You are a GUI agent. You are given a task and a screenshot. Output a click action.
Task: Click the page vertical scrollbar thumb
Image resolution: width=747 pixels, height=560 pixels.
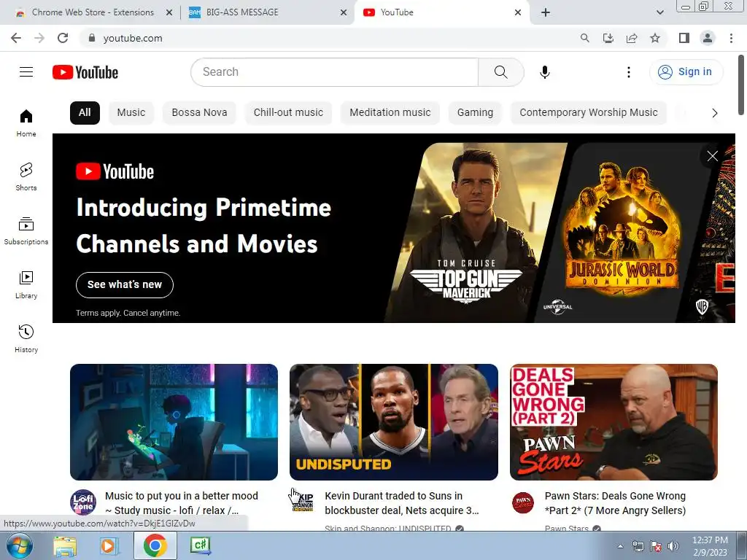click(741, 85)
